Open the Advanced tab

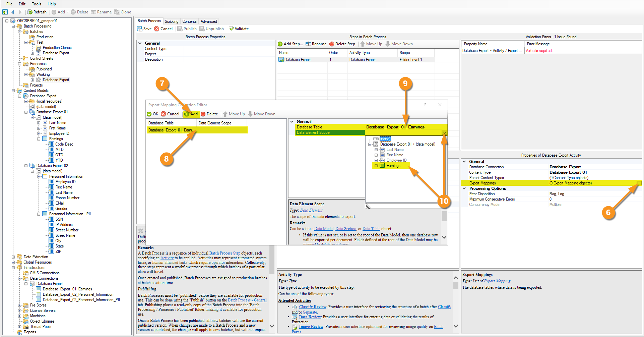pyautogui.click(x=208, y=21)
